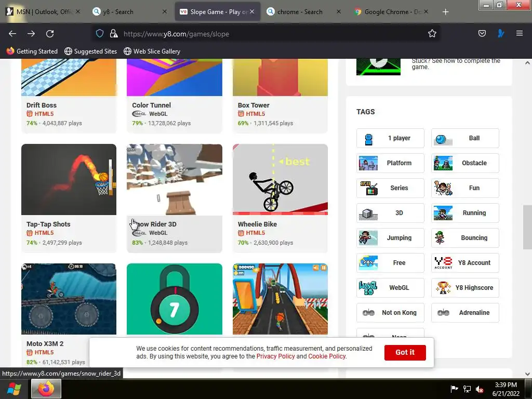This screenshot has width=532, height=399.
Task: Open the 1 player tag
Action: (390, 138)
